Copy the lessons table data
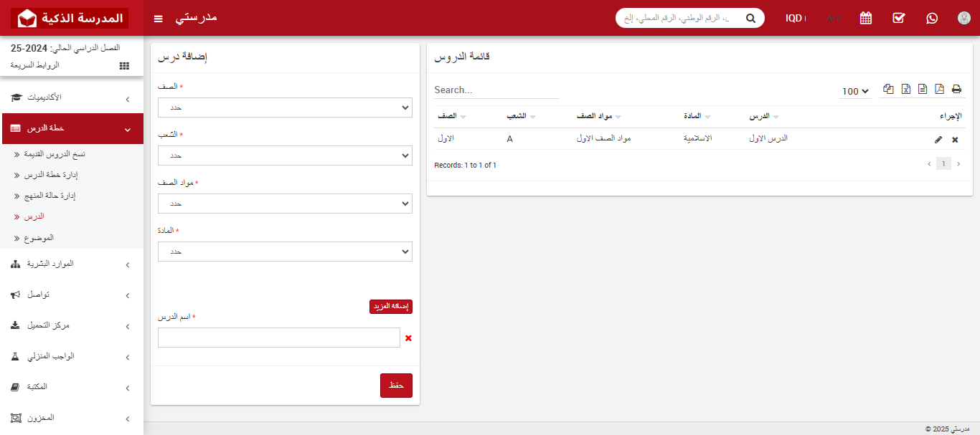This screenshot has height=435, width=980. click(888, 89)
